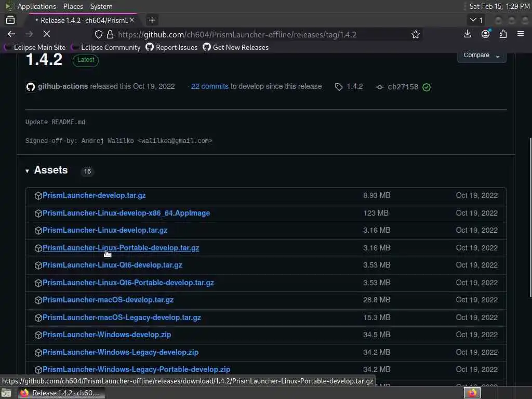Download PrismLauncher-develop.tar.gz
532x399 pixels.
94,195
